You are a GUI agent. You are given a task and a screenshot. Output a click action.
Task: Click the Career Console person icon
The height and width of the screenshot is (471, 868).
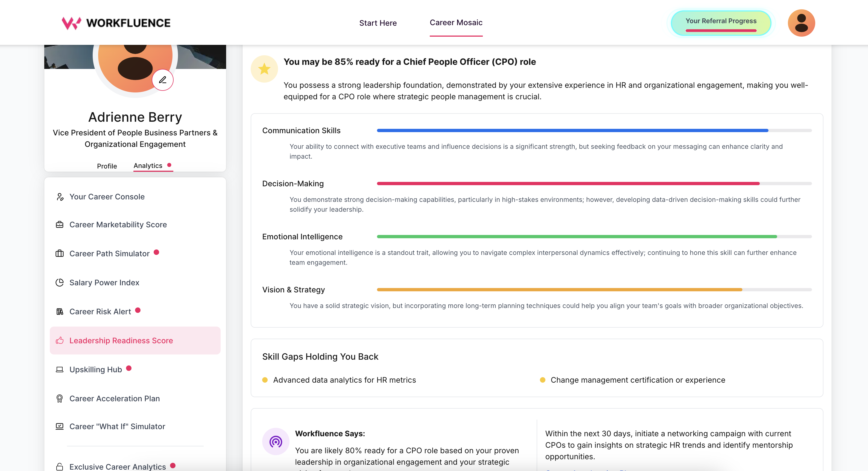point(60,197)
